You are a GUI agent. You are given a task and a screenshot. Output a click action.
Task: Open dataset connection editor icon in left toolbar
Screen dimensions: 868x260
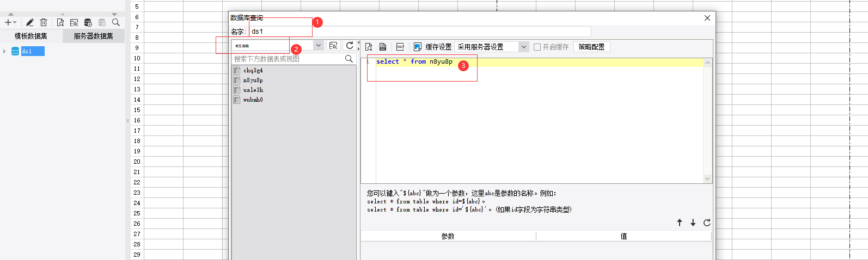coord(74,22)
